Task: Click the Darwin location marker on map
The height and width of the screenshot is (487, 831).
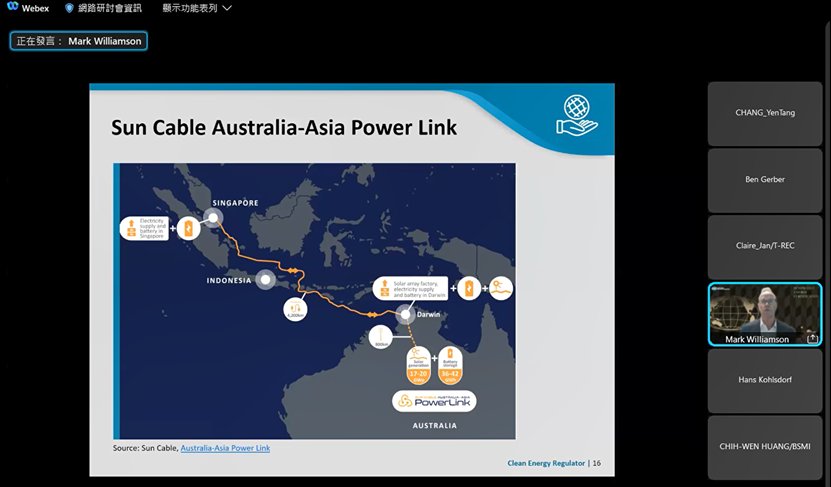Action: pos(405,315)
